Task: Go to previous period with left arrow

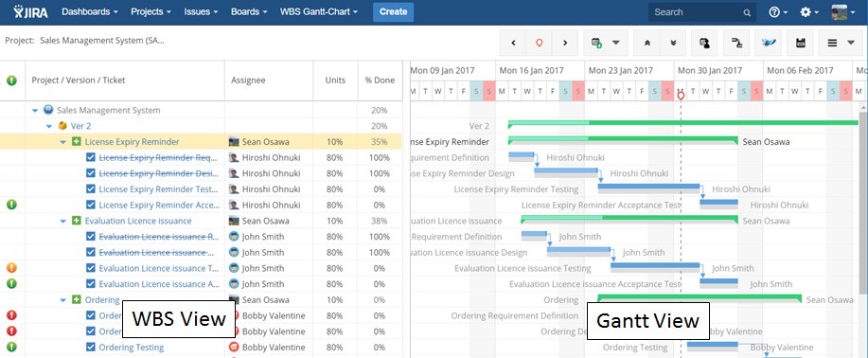Action: pyautogui.click(x=513, y=43)
